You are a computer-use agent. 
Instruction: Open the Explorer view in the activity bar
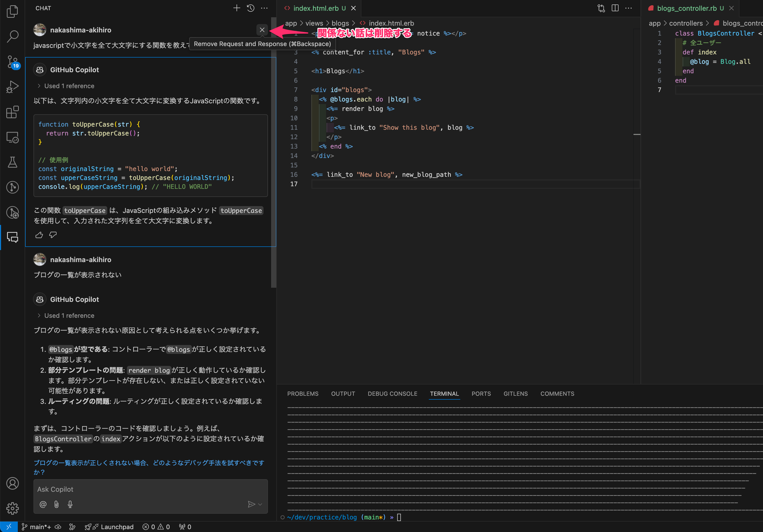coord(12,11)
